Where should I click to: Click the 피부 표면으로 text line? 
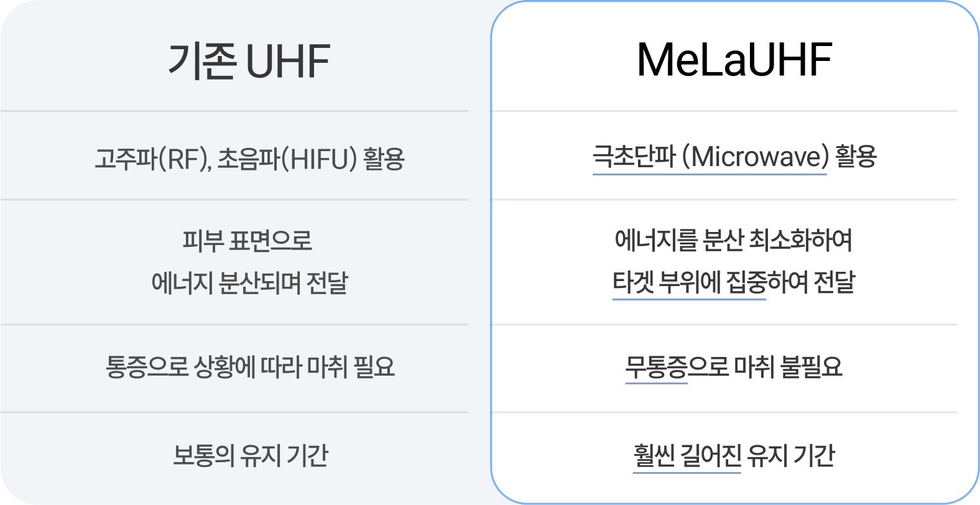pyautogui.click(x=247, y=241)
